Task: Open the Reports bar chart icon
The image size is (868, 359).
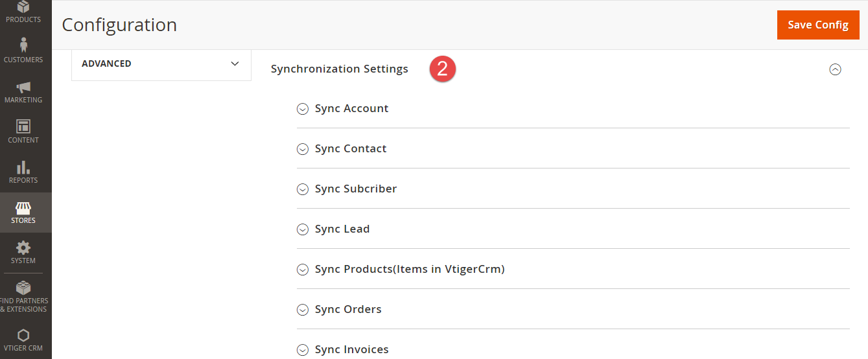Action: (23, 167)
